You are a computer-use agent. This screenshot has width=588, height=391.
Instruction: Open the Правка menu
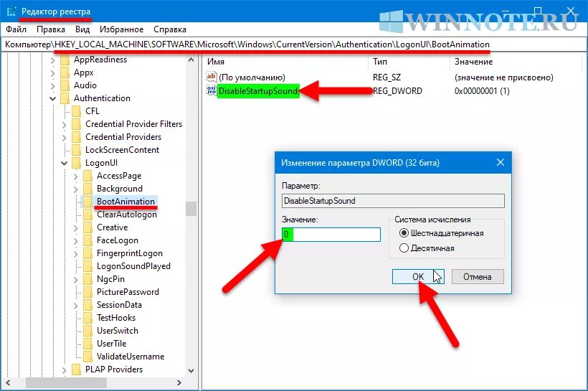(x=51, y=29)
